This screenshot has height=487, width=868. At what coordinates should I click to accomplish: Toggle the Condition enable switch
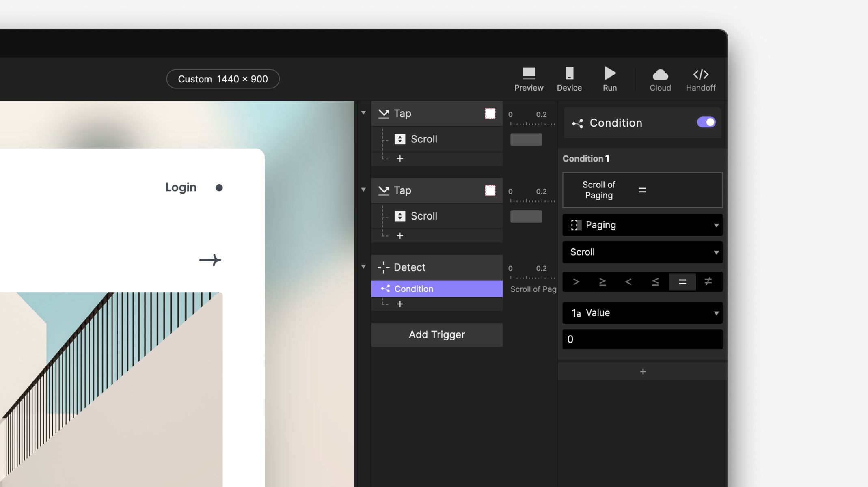706,122
